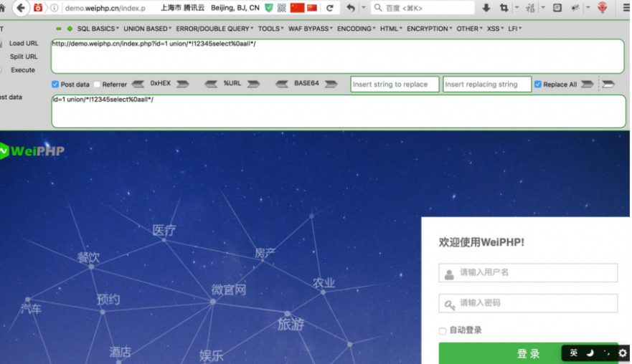Expand the OTHER dropdown menu
Viewport: 632px width, 364px height.
pos(470,29)
